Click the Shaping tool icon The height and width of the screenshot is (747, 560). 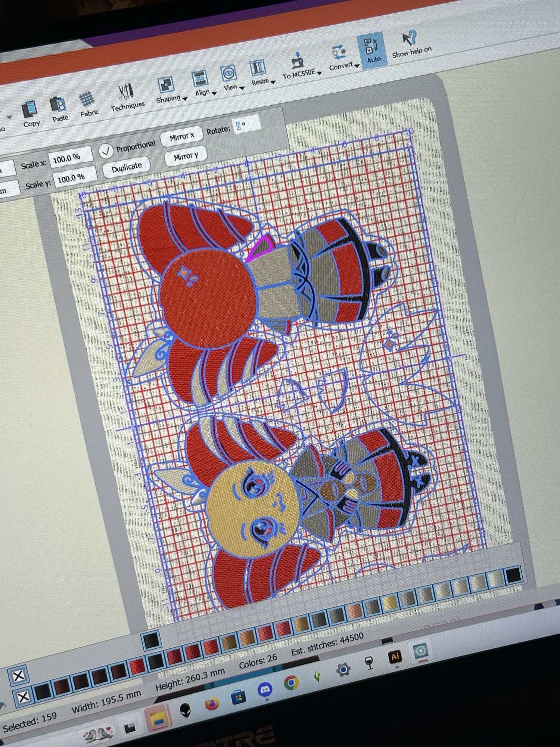coord(165,85)
